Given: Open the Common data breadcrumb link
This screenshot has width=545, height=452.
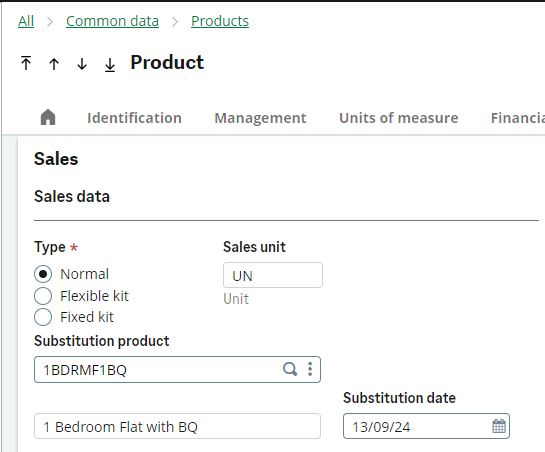Looking at the screenshot, I should [112, 21].
